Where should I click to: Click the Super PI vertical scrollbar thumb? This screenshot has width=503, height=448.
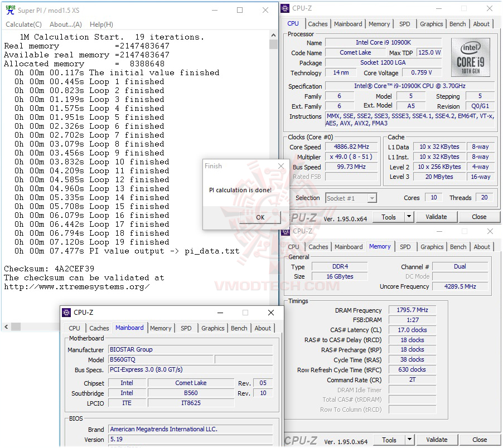(x=273, y=44)
